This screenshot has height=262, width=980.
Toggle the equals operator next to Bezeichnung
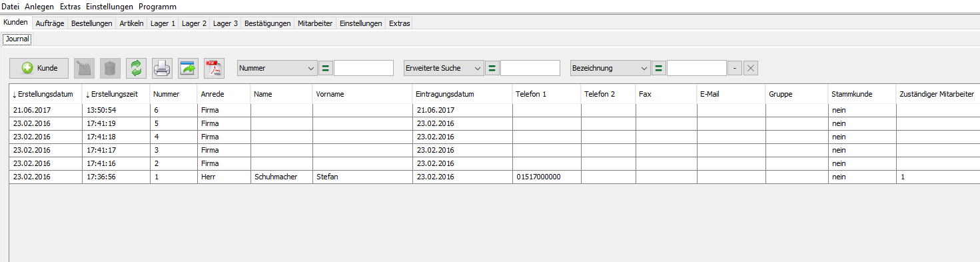659,68
